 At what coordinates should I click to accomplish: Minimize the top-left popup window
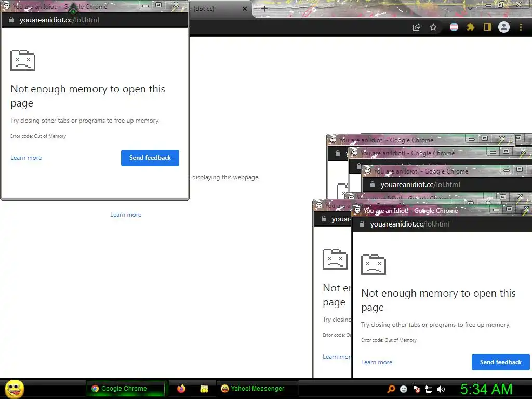pyautogui.click(x=145, y=5)
